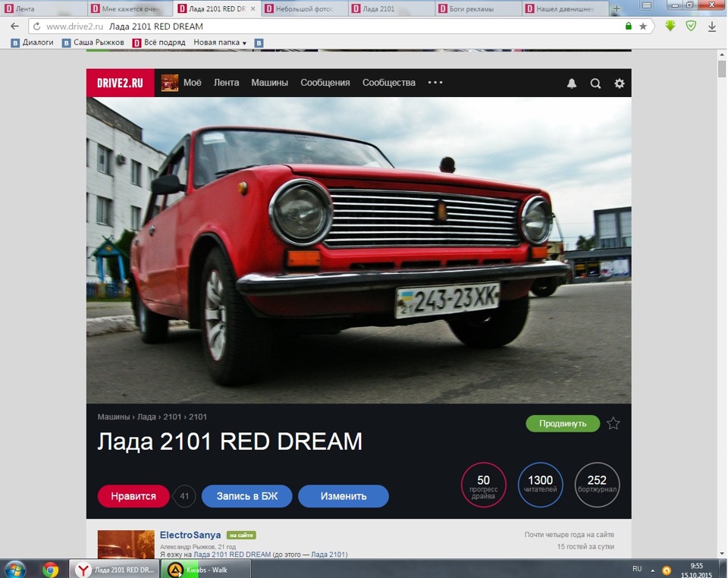Click the green padlock security icon
The image size is (728, 578).
pos(628,26)
